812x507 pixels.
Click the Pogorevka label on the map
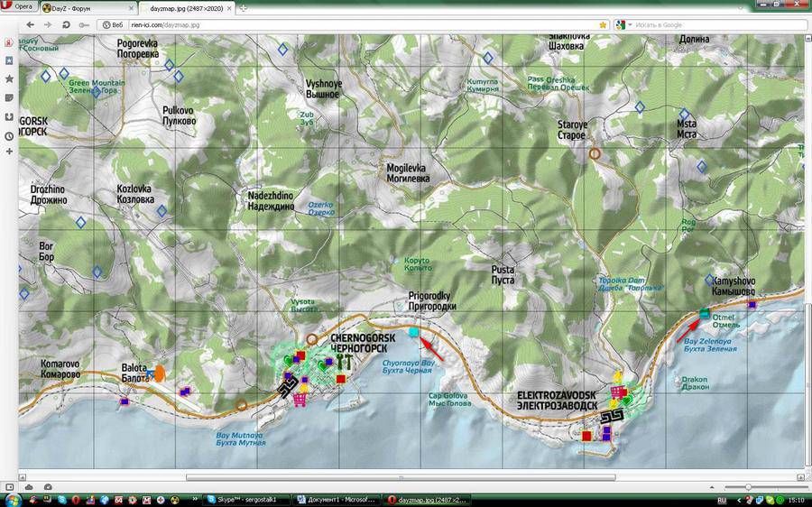pos(137,43)
